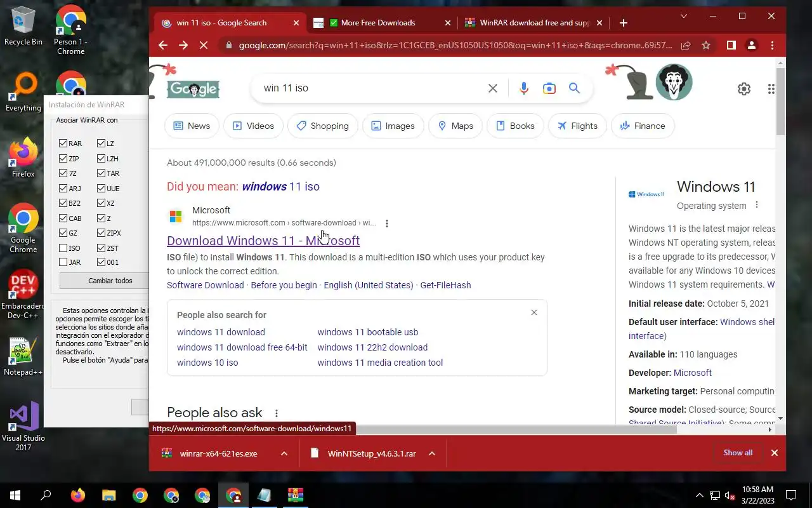This screenshot has width=812, height=508.
Task: Check the JAR association box
Action: coord(63,262)
